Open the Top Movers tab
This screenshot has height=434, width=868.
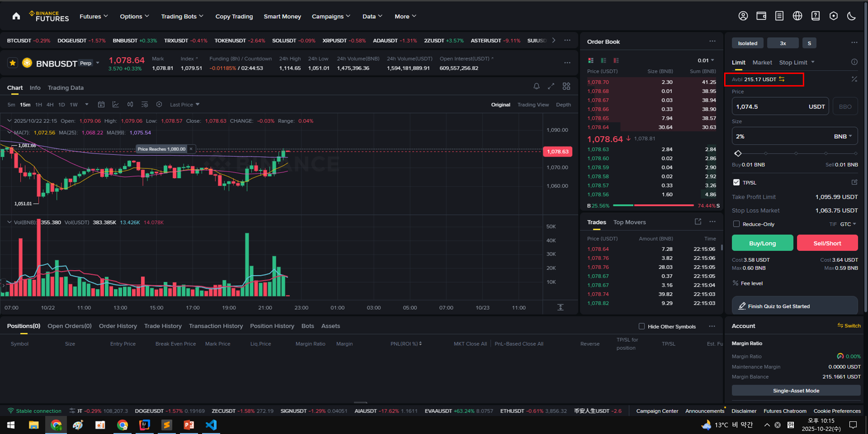629,222
